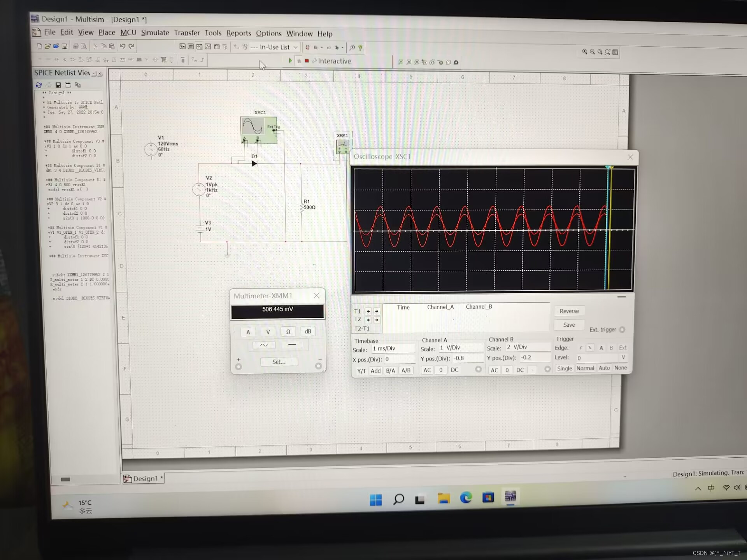Open the Simulate menu
Image resolution: width=747 pixels, height=560 pixels.
pos(154,33)
